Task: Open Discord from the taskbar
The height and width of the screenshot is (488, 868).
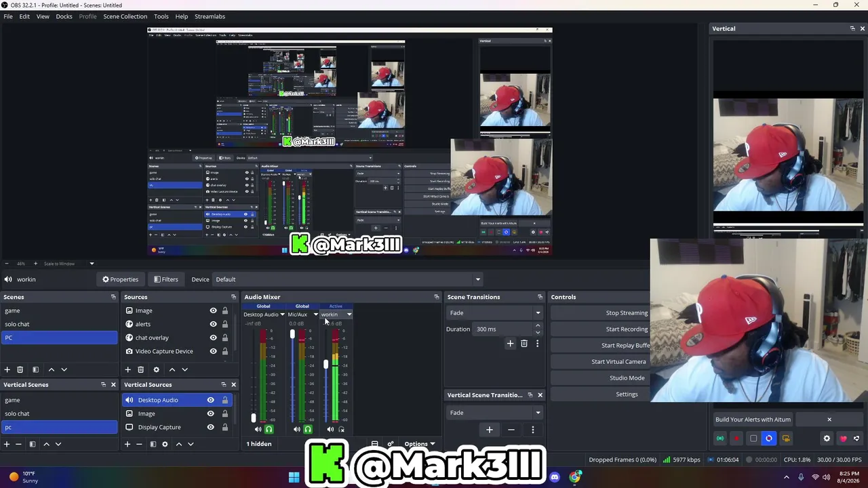Action: pos(555,477)
